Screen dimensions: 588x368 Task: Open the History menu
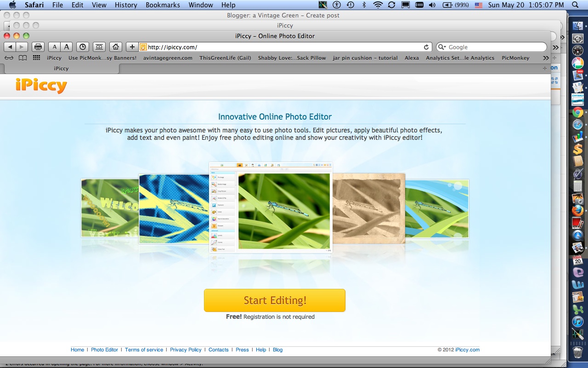(125, 5)
